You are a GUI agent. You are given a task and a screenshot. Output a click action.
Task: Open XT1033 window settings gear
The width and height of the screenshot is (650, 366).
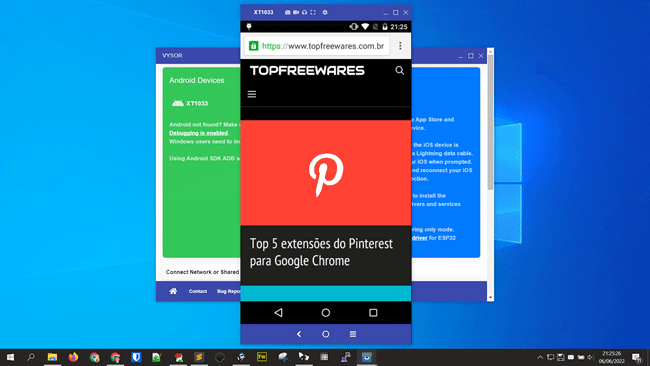pyautogui.click(x=325, y=12)
